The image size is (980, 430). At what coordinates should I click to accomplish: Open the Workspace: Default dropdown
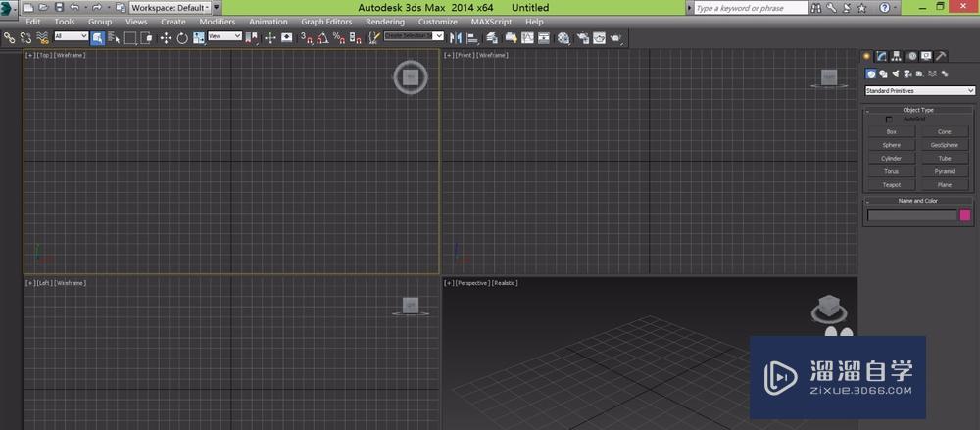pyautogui.click(x=170, y=7)
